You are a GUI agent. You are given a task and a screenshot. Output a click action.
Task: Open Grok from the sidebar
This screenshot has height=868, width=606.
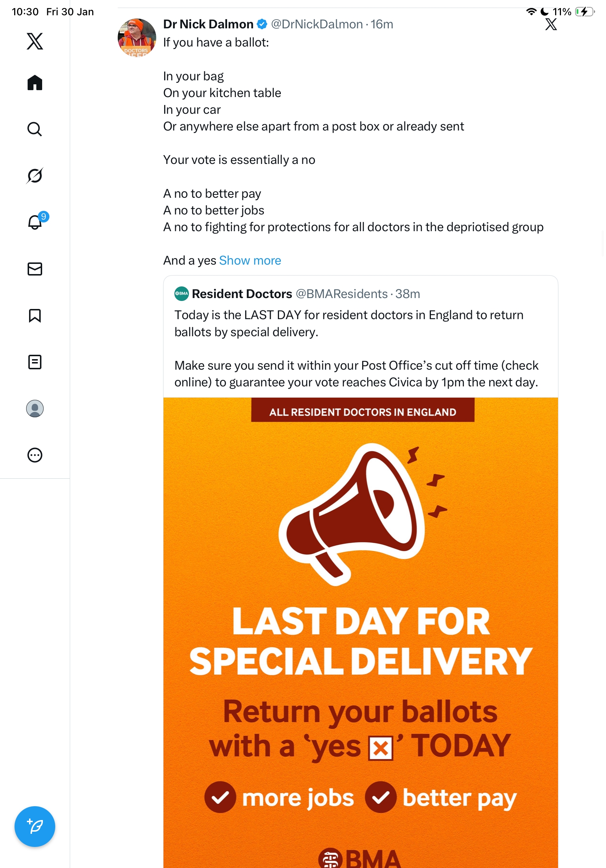(35, 176)
